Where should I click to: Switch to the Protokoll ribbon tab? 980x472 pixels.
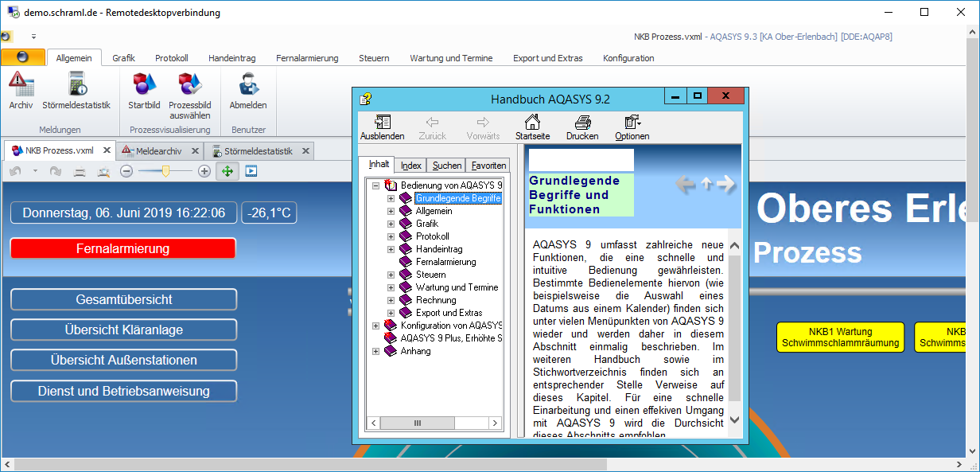pos(172,58)
